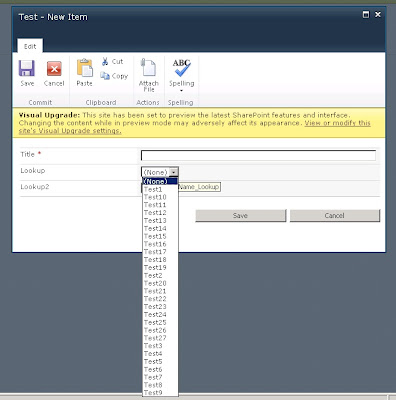396x400 pixels.
Task: Choose Test18 from the Lookup list
Action: tap(160, 260)
